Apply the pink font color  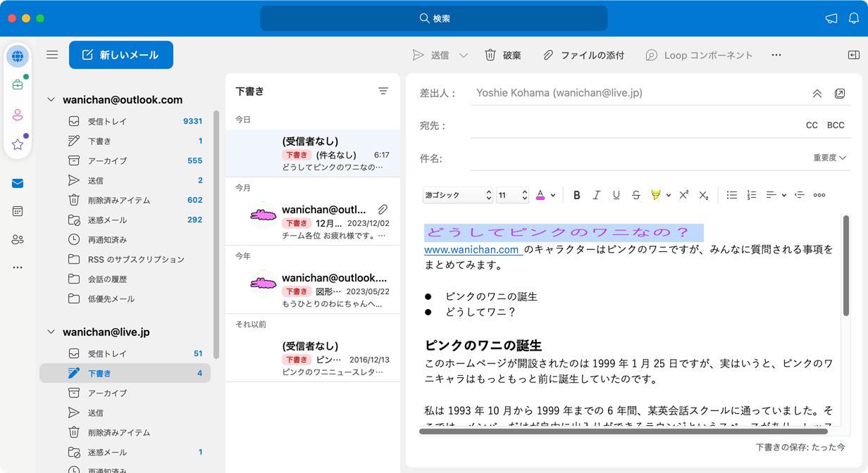(x=540, y=195)
